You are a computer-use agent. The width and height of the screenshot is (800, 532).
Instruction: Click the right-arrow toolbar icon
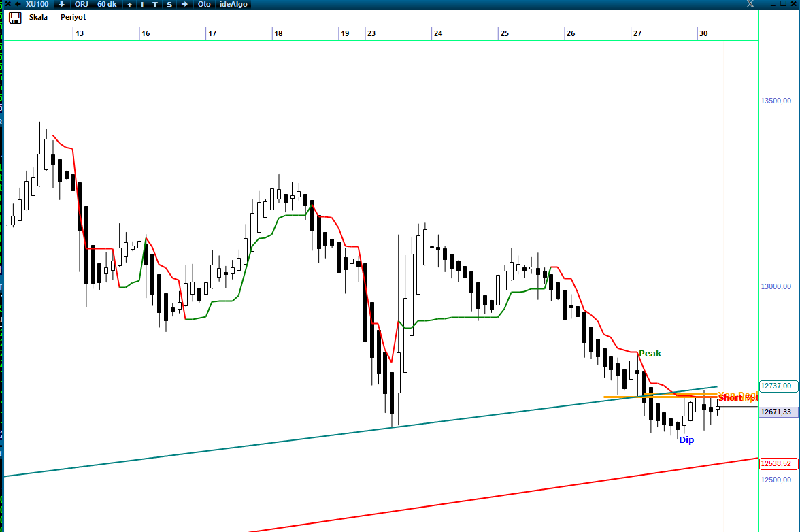click(x=185, y=4)
